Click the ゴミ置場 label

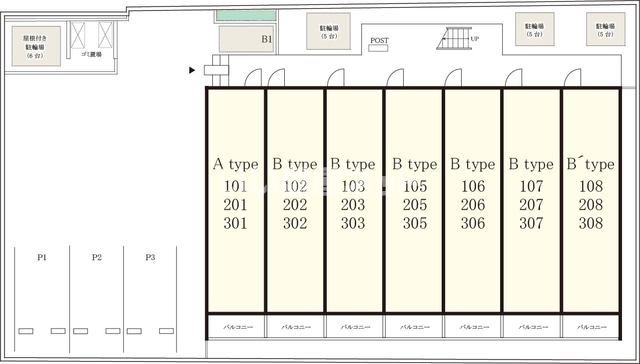coord(91,54)
